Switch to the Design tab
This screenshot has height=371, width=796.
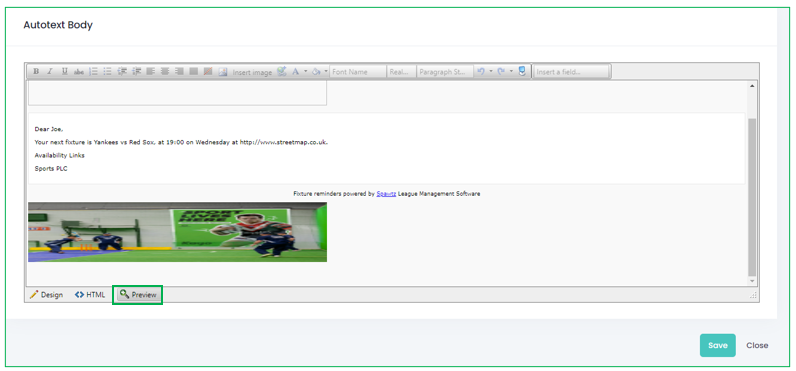[x=46, y=295]
